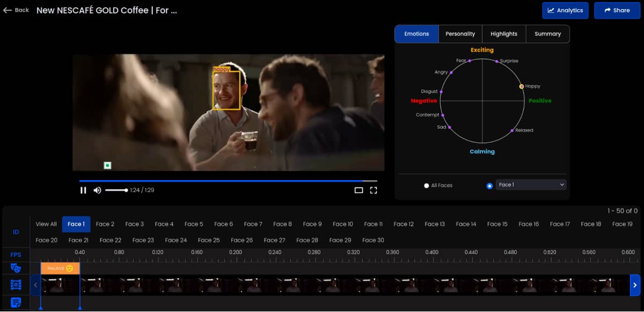Pause the video playback
The image size is (644, 312).
[83, 190]
